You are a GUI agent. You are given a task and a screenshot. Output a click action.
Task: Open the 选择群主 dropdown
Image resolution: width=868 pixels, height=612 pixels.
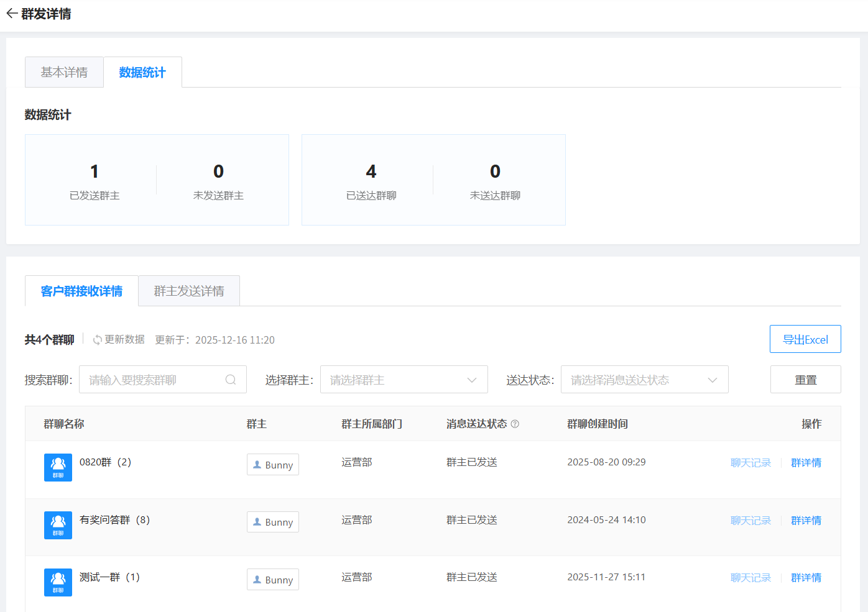pos(404,380)
